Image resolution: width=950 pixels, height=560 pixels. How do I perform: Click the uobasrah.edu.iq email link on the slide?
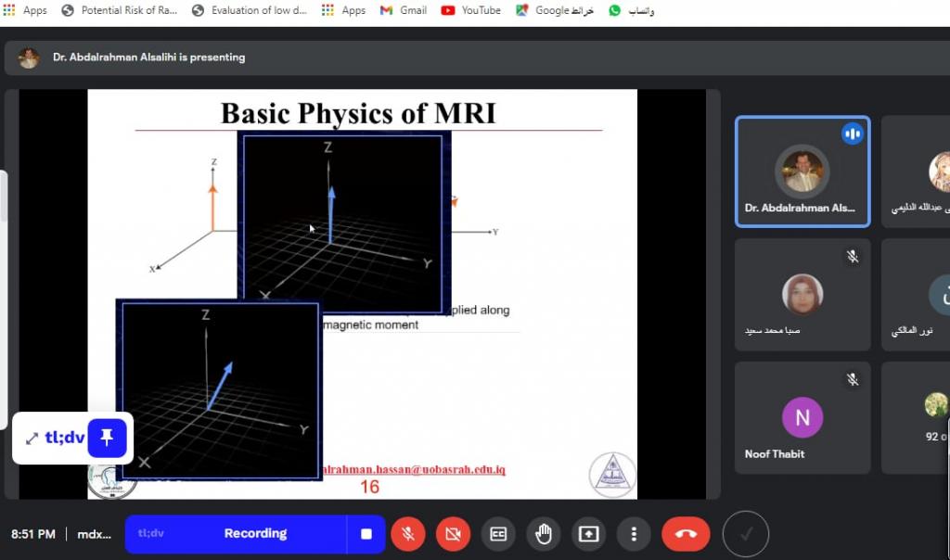(x=414, y=470)
